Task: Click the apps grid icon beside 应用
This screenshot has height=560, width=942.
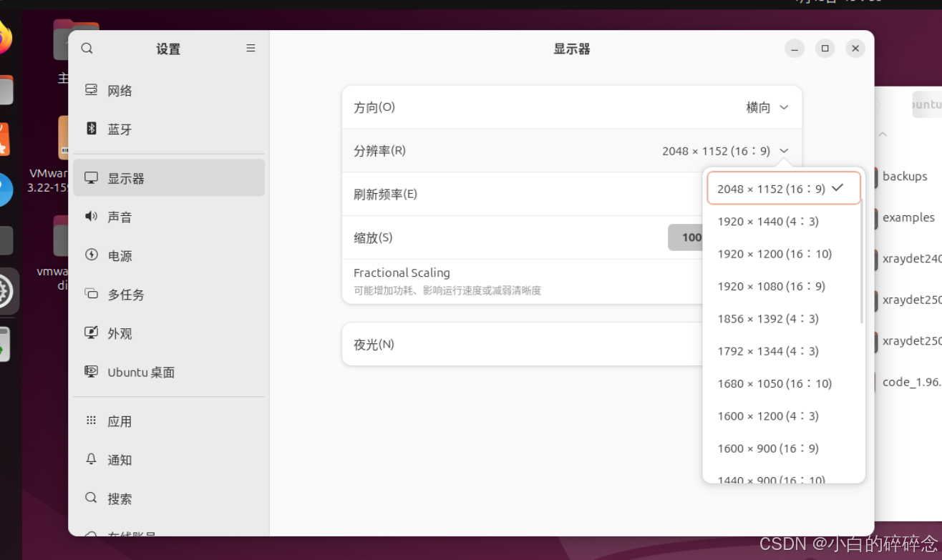Action: pyautogui.click(x=91, y=421)
